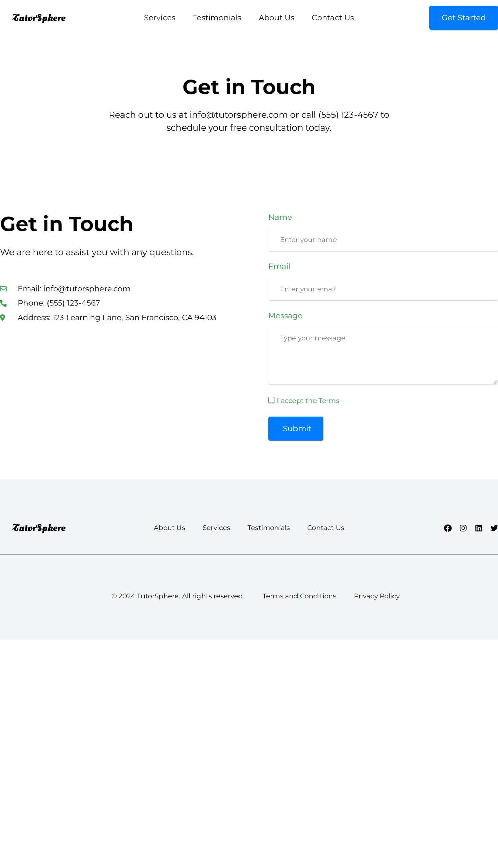This screenshot has height=868, width=498.
Task: Click the Enter your name field
Action: [x=382, y=240]
